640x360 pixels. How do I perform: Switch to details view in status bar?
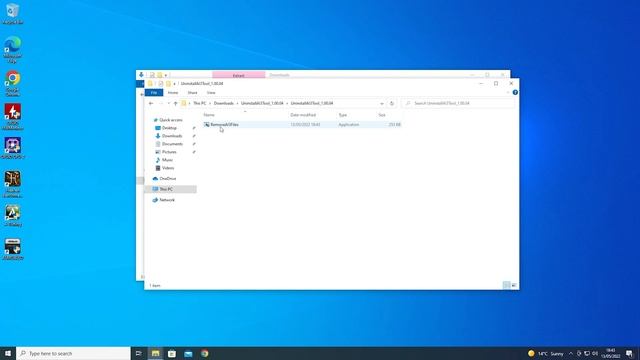coord(507,285)
